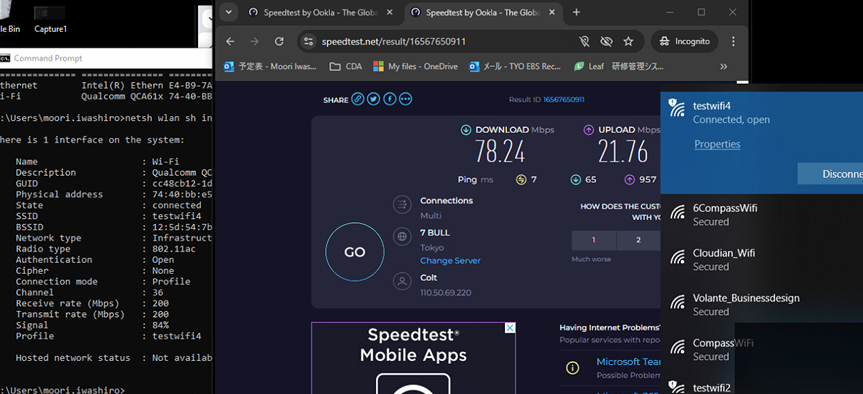Close the Speedtest Mobile Apps ad
863x394 pixels.
[510, 328]
